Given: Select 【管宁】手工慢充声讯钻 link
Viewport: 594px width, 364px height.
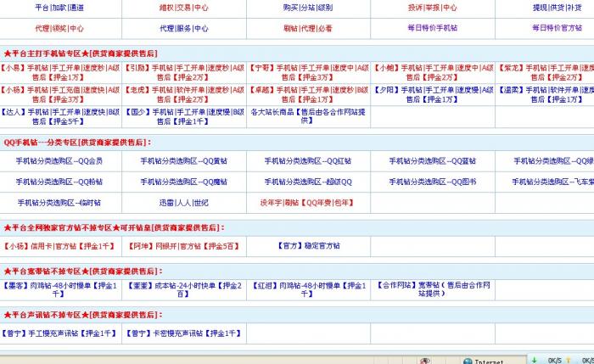Looking at the screenshot, I should [x=59, y=333].
